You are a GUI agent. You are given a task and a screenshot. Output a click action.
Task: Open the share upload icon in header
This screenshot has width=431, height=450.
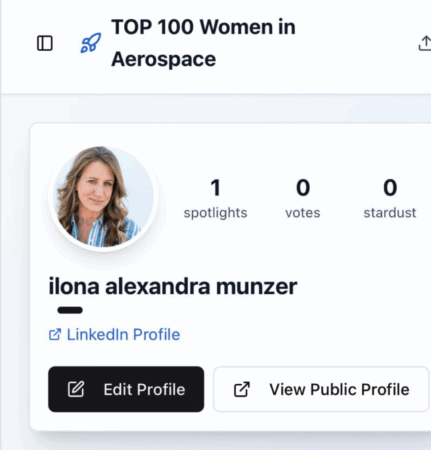[x=425, y=43]
